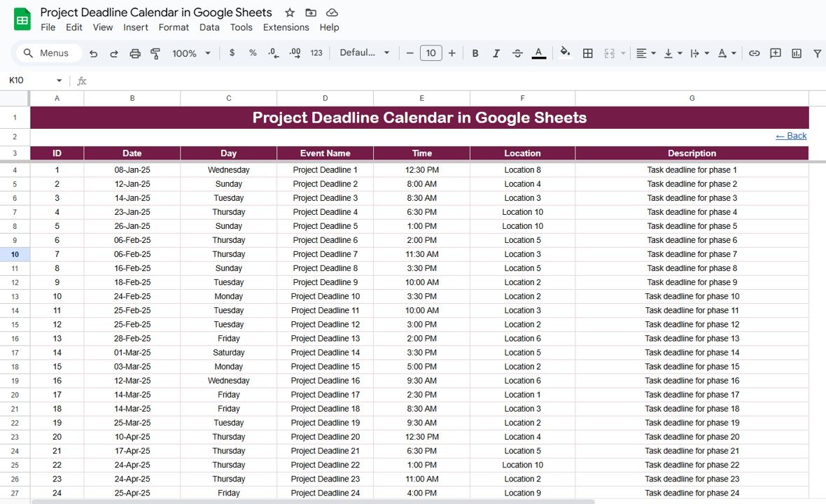This screenshot has width=826, height=504.
Task: Click the Event Name header cell
Action: (325, 153)
